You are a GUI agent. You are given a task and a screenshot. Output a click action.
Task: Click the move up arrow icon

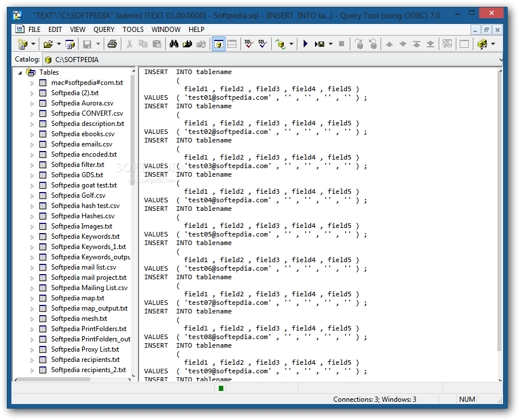[x=389, y=44]
